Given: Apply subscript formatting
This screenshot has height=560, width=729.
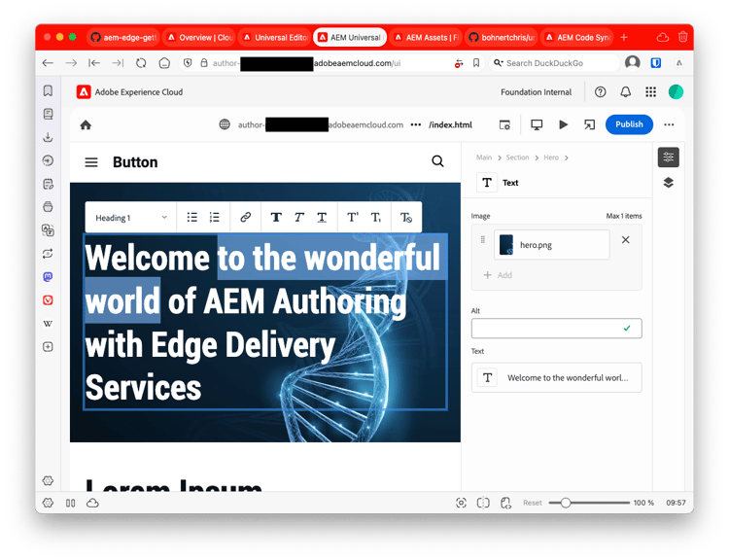Looking at the screenshot, I should point(375,217).
